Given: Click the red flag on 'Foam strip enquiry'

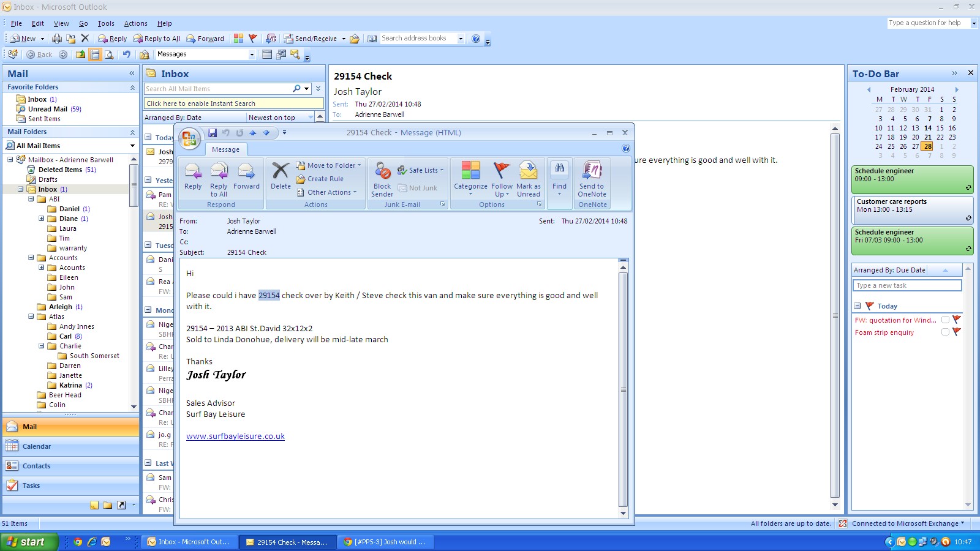Looking at the screenshot, I should tap(957, 332).
